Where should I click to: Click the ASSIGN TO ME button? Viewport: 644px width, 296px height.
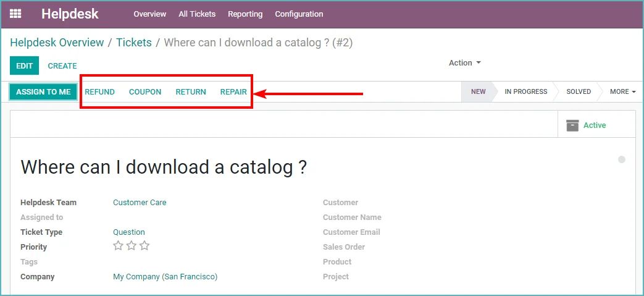click(43, 91)
